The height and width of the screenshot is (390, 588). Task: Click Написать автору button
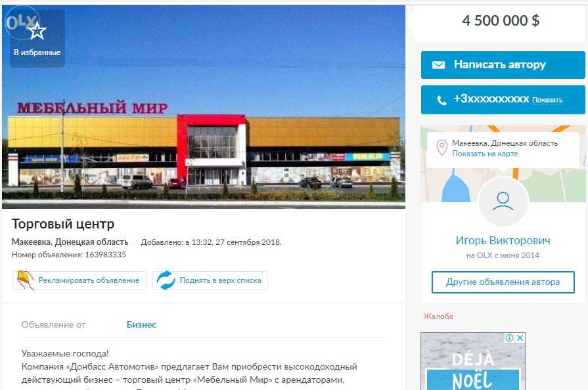click(503, 65)
